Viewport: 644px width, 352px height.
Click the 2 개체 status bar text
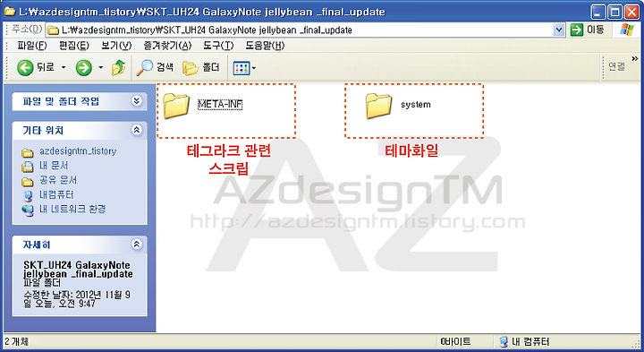coord(17,341)
